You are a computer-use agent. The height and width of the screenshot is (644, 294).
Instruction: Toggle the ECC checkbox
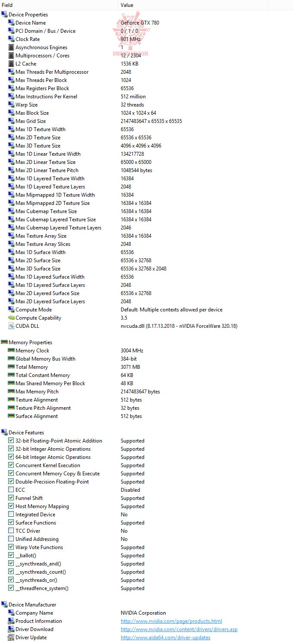pos(11,490)
